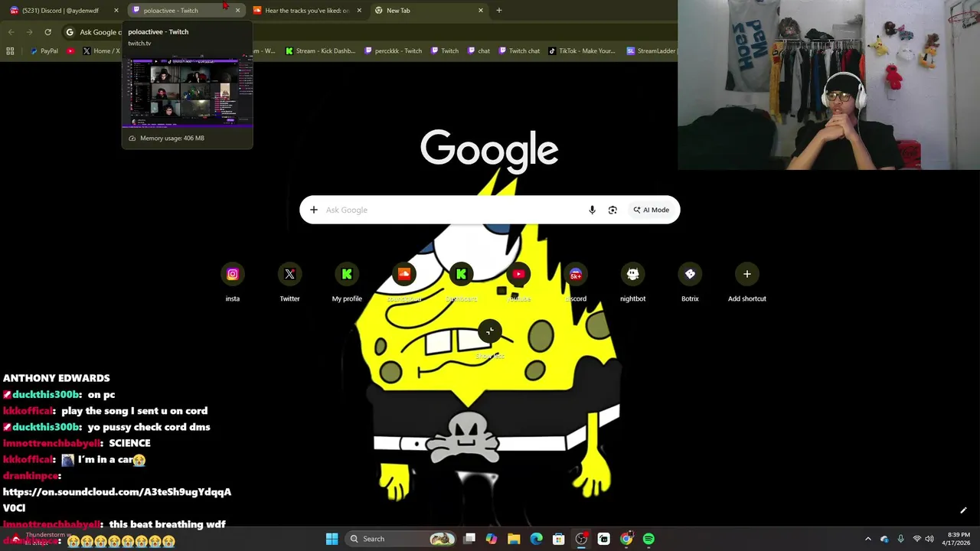Open the StreamLadder bookmark

click(651, 51)
